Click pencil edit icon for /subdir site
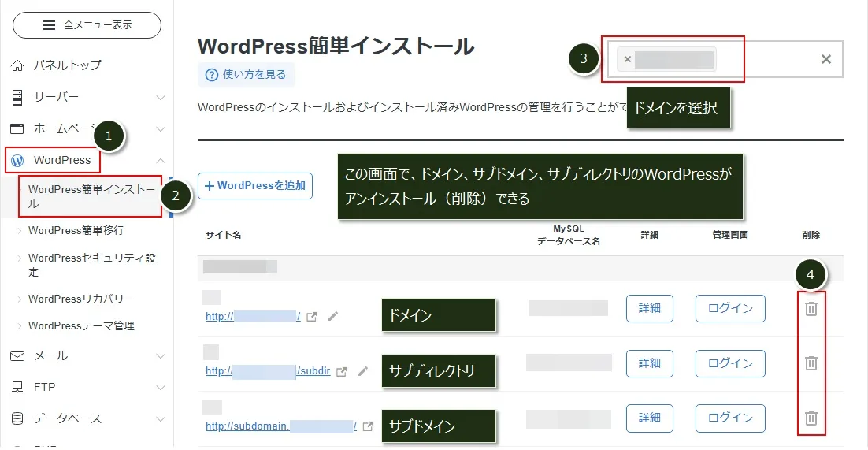The width and height of the screenshot is (868, 450). (x=362, y=371)
